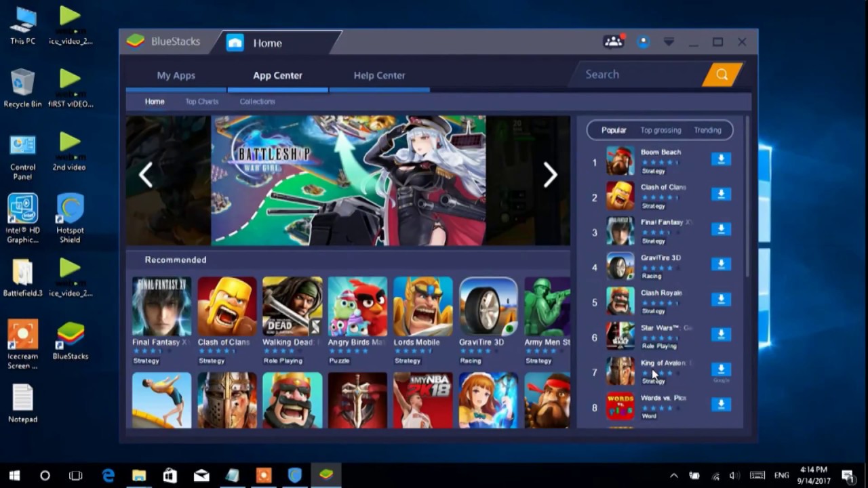This screenshot has height=488, width=868.
Task: Open Star Wars entry in Popular list
Action: pyautogui.click(x=649, y=337)
